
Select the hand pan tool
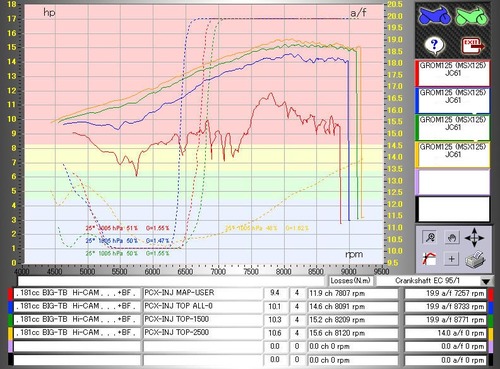(x=452, y=238)
